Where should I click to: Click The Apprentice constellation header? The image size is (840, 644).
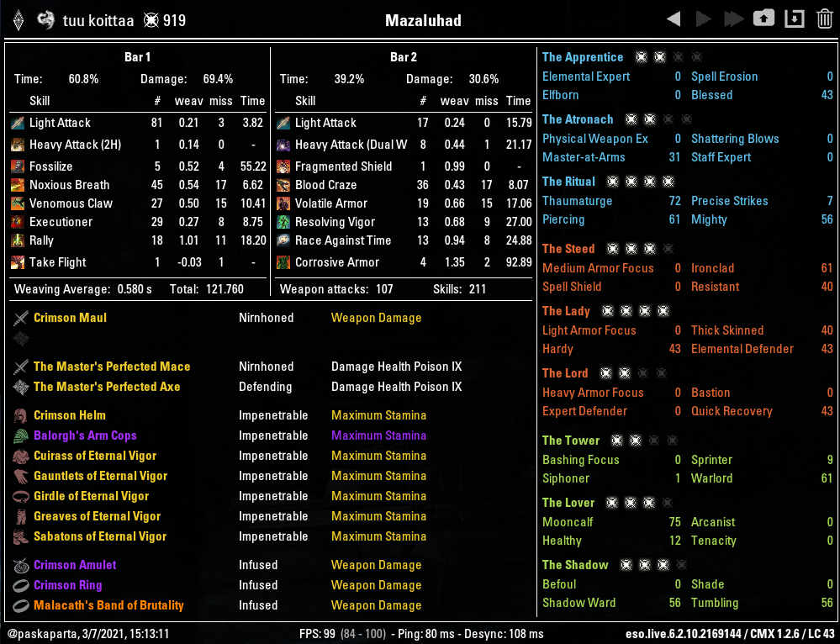point(583,57)
